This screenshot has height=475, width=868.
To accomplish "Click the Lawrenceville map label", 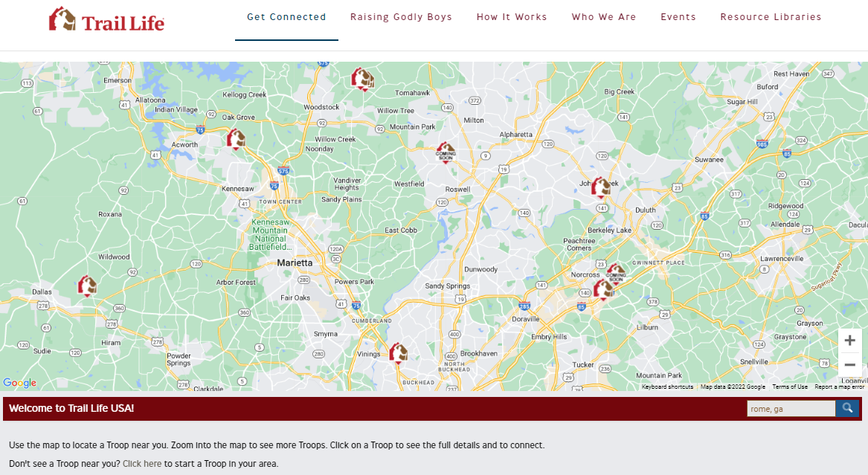I will point(782,258).
